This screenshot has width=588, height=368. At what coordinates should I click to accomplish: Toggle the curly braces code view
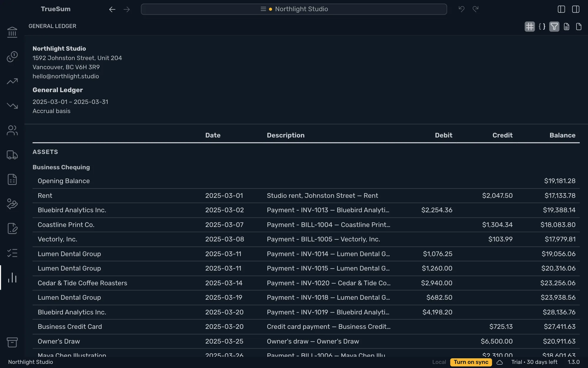point(542,26)
